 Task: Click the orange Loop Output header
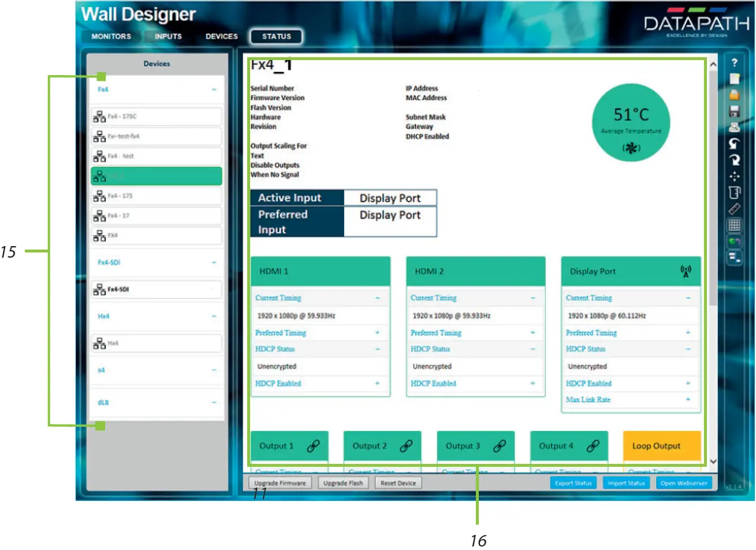point(662,446)
